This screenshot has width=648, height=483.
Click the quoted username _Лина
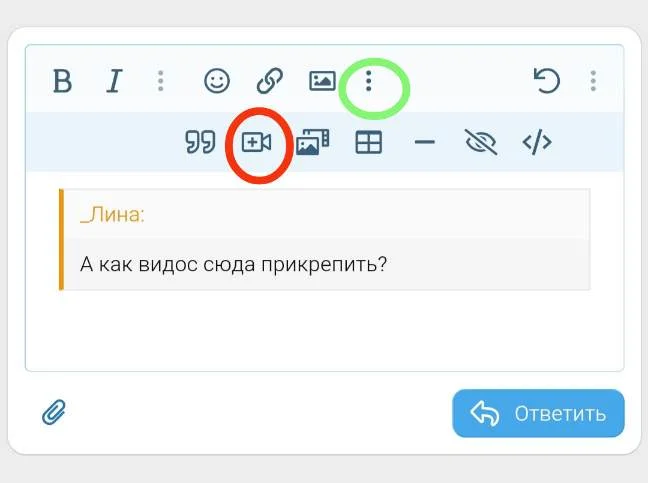tap(112, 215)
